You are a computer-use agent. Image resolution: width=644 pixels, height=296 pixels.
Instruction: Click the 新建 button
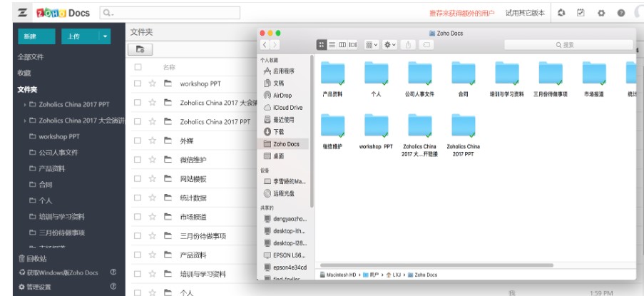point(30,36)
